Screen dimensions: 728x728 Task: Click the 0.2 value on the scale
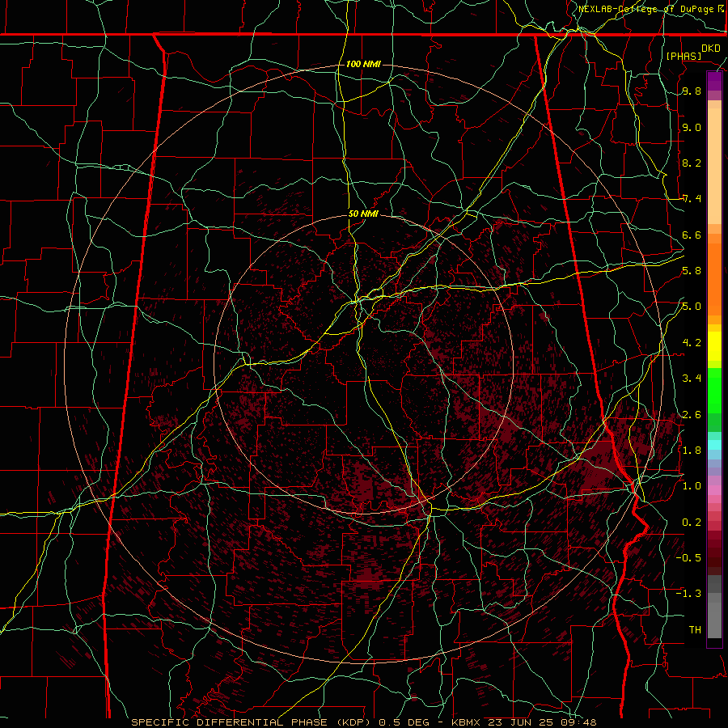tap(692, 522)
